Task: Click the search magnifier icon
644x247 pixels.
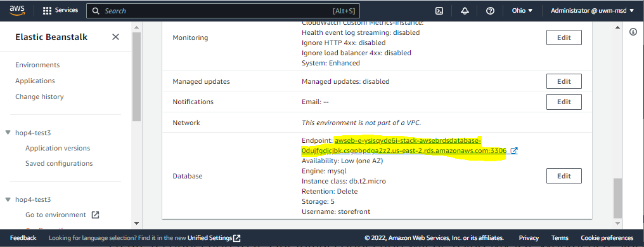Action: [96, 11]
